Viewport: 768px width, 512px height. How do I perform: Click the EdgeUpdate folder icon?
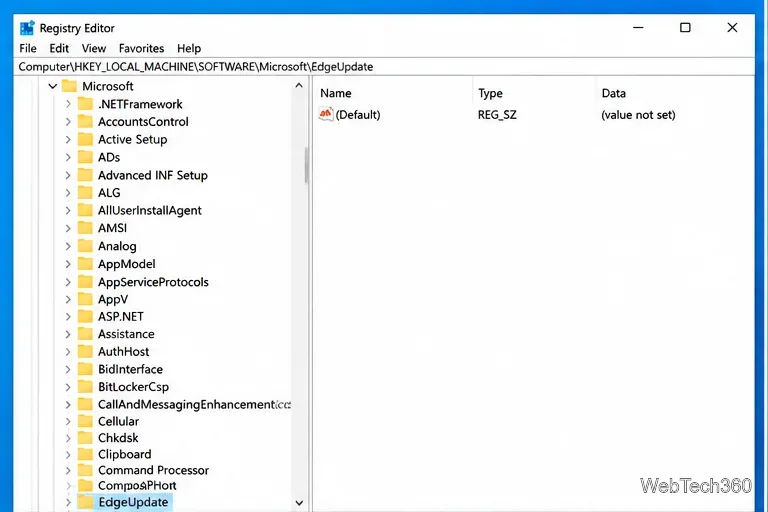[85, 502]
